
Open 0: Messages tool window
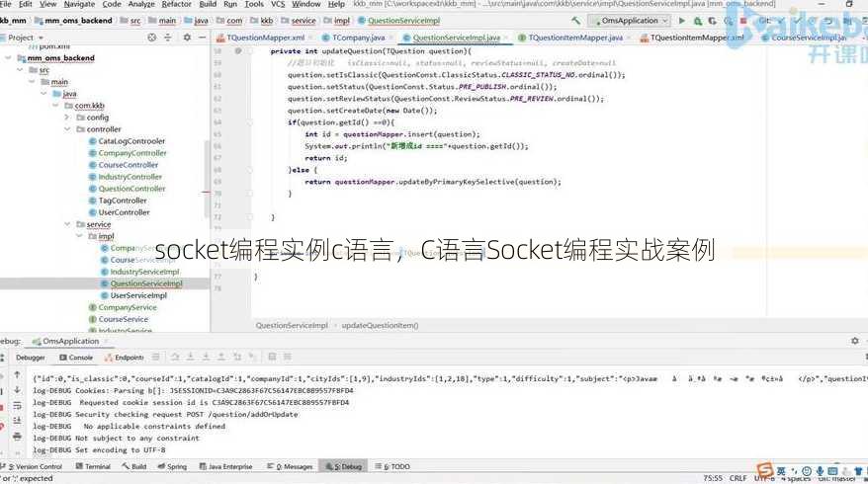tap(290, 466)
